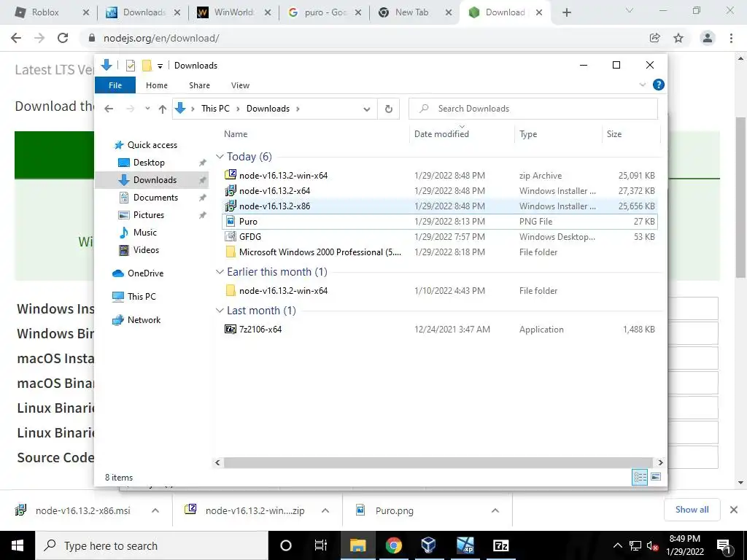This screenshot has height=560, width=747.
Task: Click the Search Downloads field
Action: [533, 109]
